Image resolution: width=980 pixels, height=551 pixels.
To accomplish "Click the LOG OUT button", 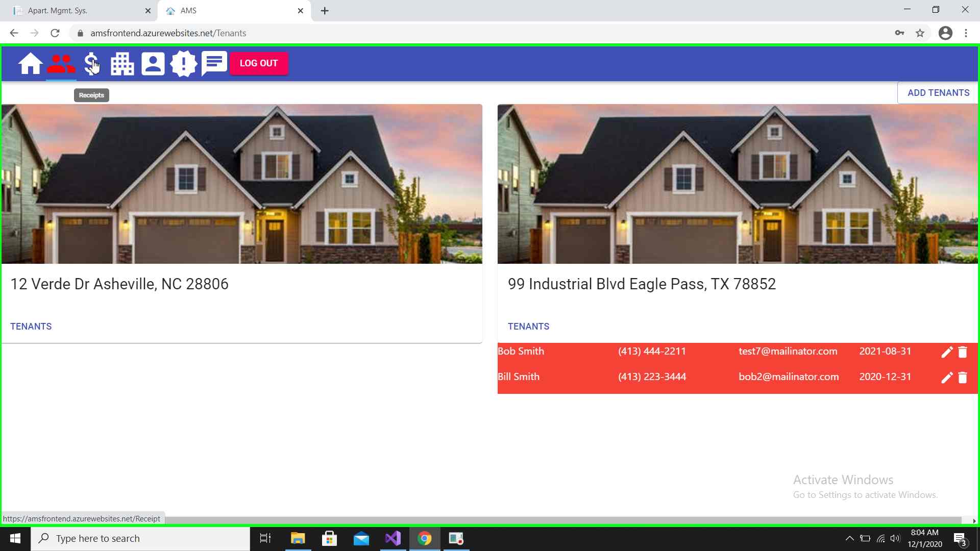I will click(259, 63).
